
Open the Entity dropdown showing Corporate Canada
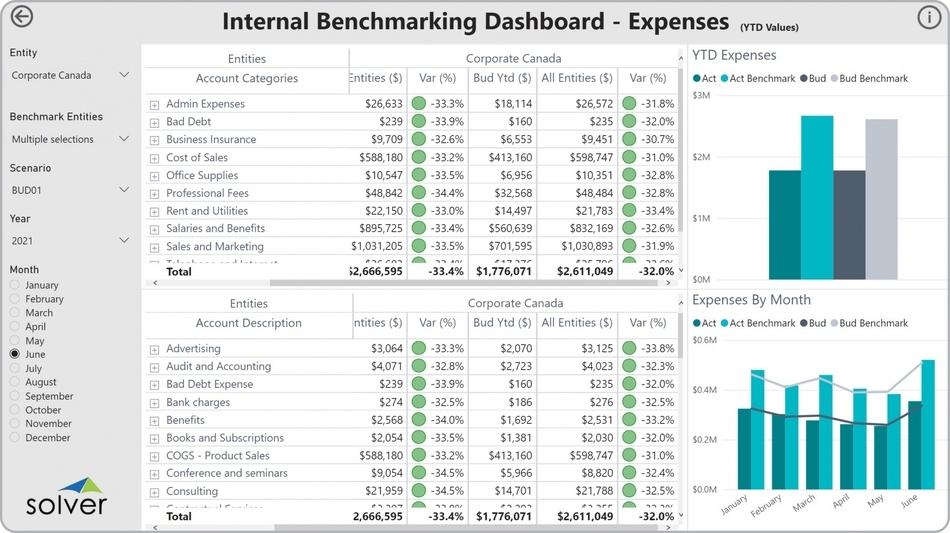click(70, 75)
